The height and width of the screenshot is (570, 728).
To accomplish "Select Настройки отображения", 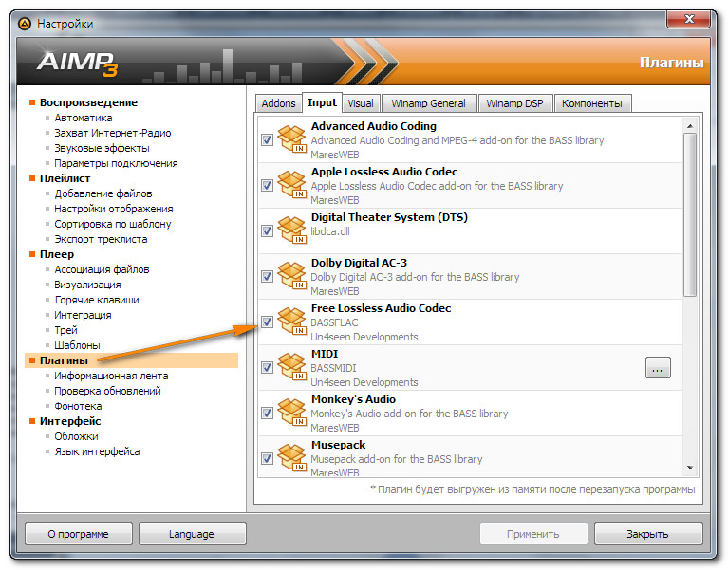I will click(x=114, y=210).
